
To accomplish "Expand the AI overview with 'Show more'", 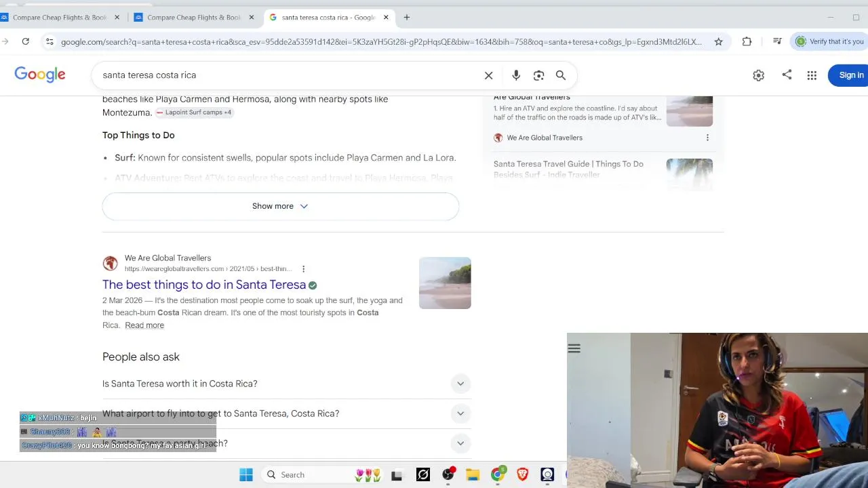I will pos(281,206).
